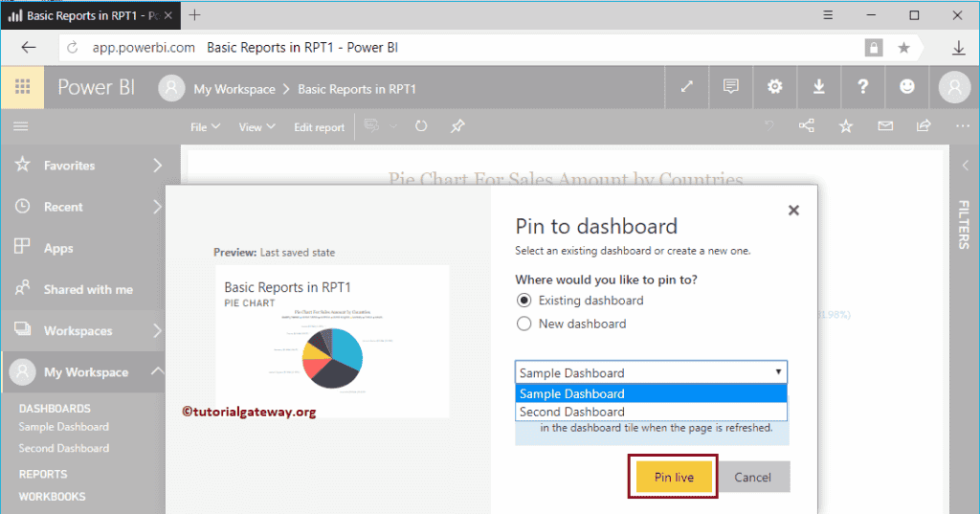Viewport: 980px width, 514px height.
Task: Select the Basic Reports in RPT1 browser tab
Action: click(x=91, y=15)
